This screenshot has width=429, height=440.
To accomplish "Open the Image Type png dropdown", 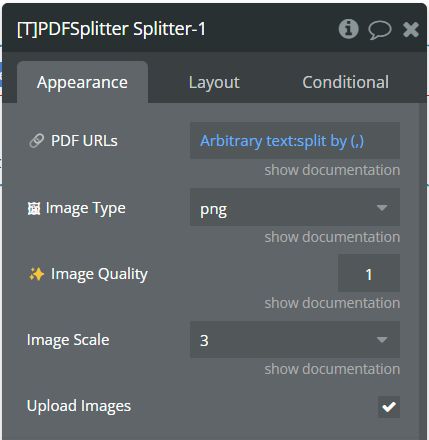I will click(295, 207).
